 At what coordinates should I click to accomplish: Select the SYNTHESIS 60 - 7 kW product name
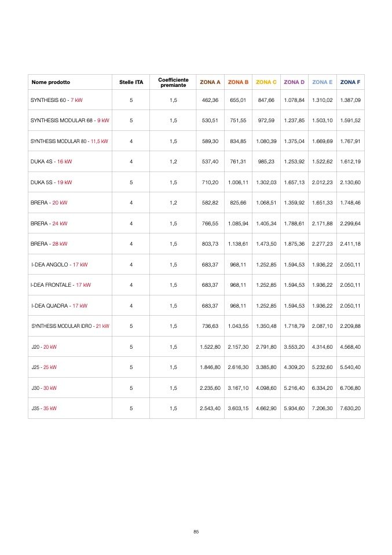(56, 100)
